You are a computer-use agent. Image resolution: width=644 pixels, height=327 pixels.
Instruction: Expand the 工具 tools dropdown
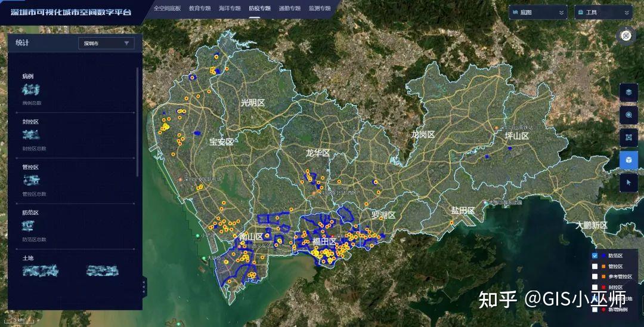pyautogui.click(x=603, y=13)
